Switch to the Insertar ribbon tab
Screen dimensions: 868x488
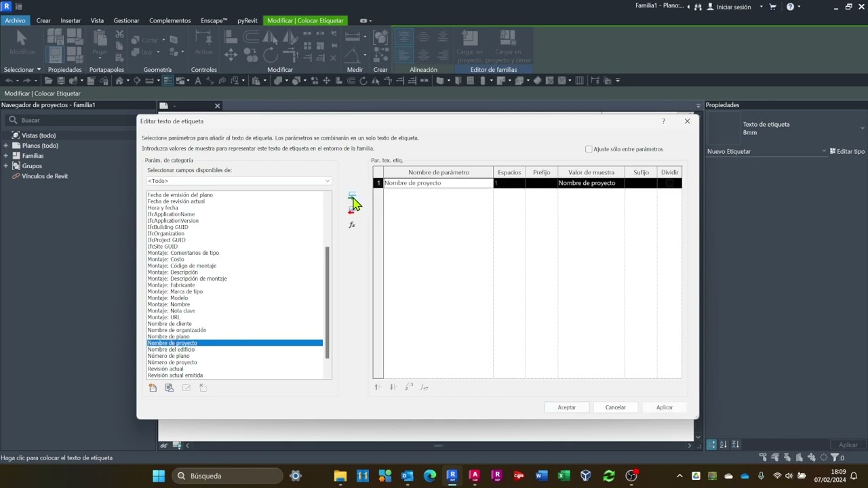[x=71, y=20]
